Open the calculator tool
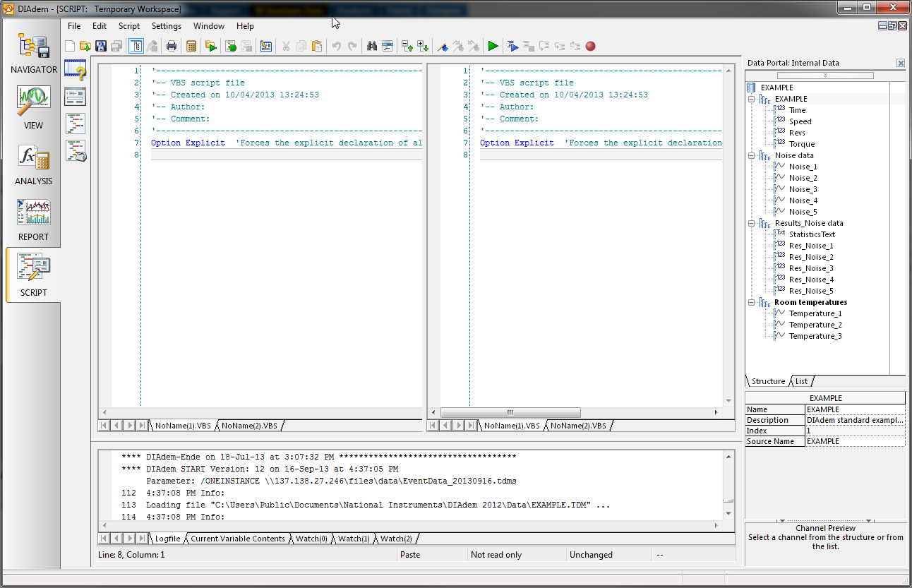The height and width of the screenshot is (588, 912). (191, 46)
